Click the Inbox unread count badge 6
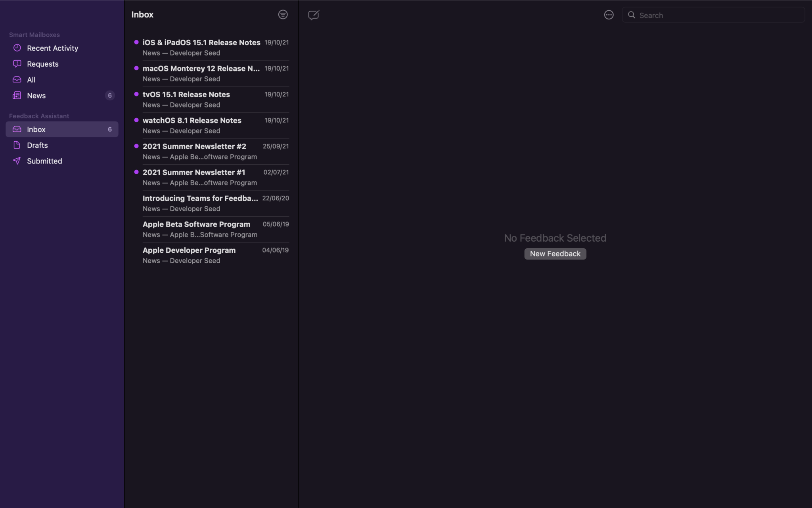This screenshot has width=812, height=508. (x=110, y=129)
